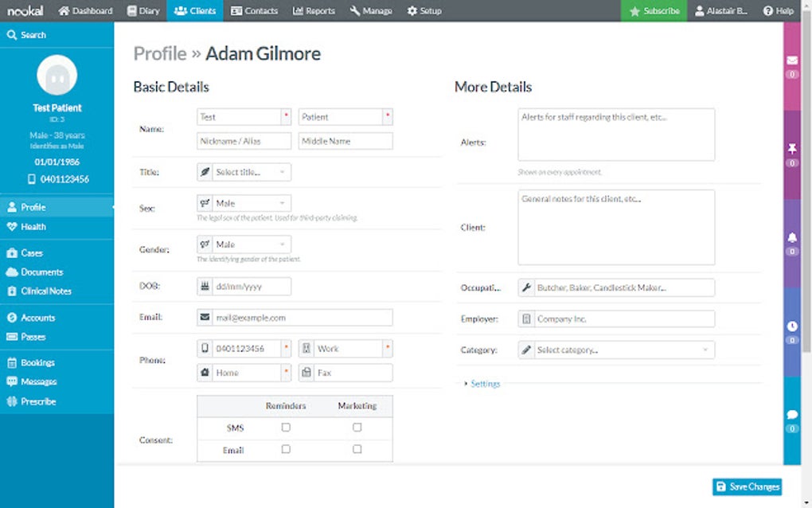Open the chat bubble icon in sidebar
The height and width of the screenshot is (508, 812).
(x=792, y=415)
